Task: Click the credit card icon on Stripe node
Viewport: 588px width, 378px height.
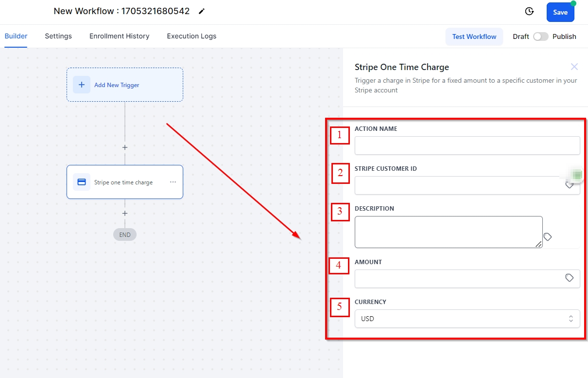Action: (x=82, y=182)
